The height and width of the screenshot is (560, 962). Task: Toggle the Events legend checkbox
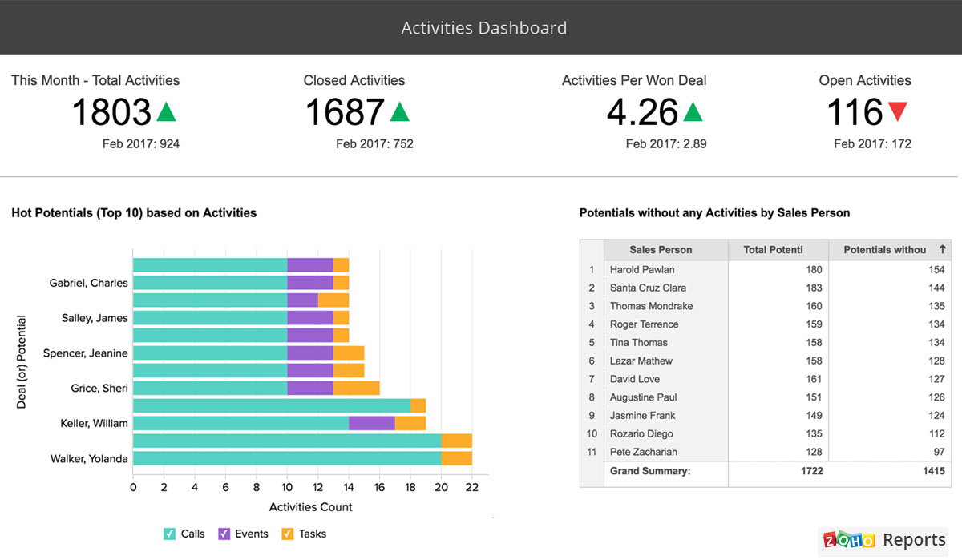coord(224,534)
